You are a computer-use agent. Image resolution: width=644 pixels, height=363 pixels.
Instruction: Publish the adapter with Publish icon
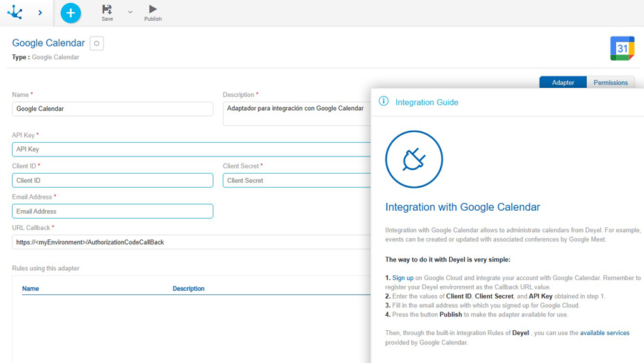click(x=153, y=13)
